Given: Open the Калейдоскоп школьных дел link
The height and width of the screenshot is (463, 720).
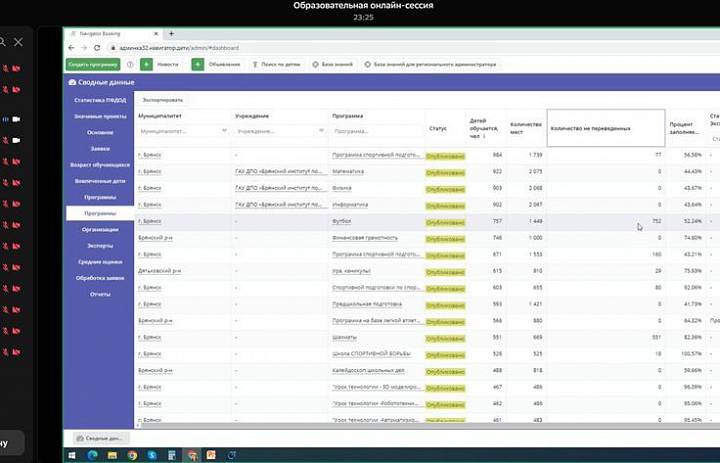Looking at the screenshot, I should coord(369,370).
